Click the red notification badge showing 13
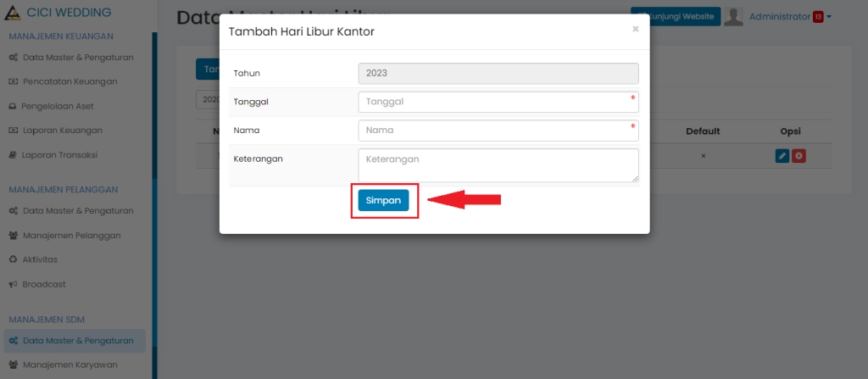The width and height of the screenshot is (868, 379). 818,17
